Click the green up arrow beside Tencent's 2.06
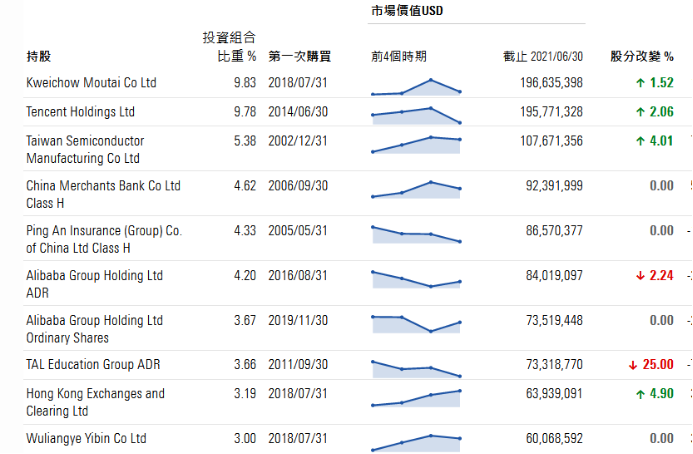 [640, 112]
